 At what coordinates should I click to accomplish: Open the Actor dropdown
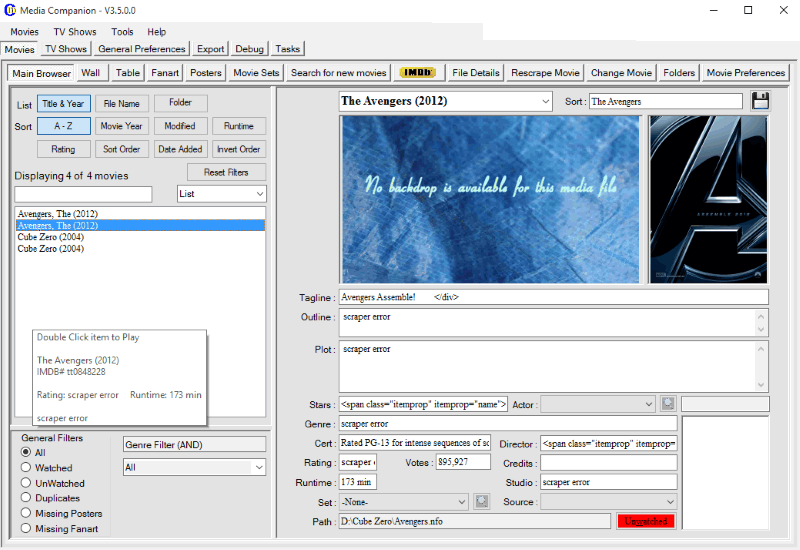pos(598,405)
